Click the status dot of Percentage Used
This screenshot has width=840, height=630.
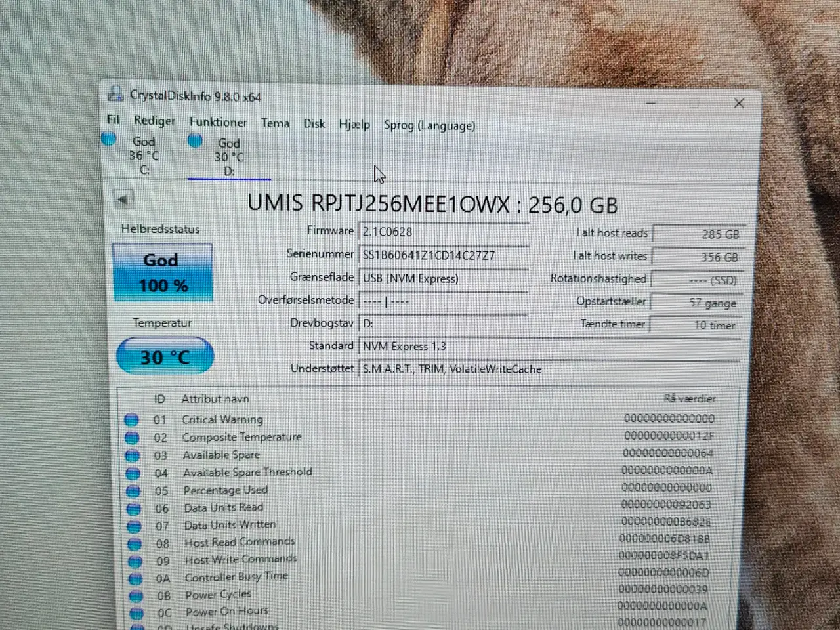click(x=133, y=490)
